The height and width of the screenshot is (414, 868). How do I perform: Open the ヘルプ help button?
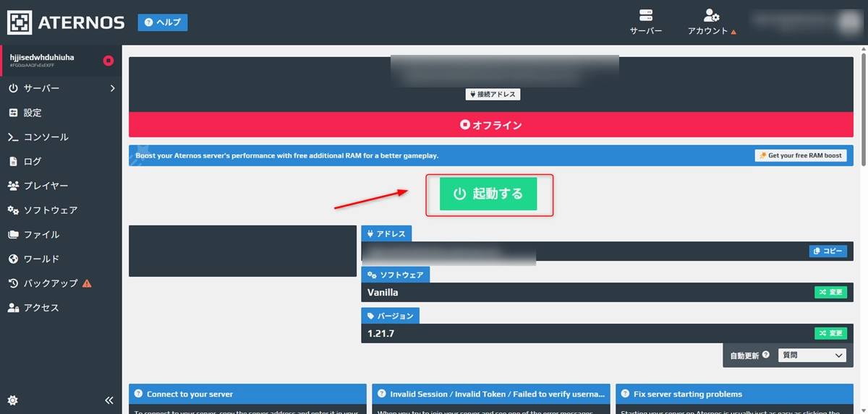[x=163, y=22]
